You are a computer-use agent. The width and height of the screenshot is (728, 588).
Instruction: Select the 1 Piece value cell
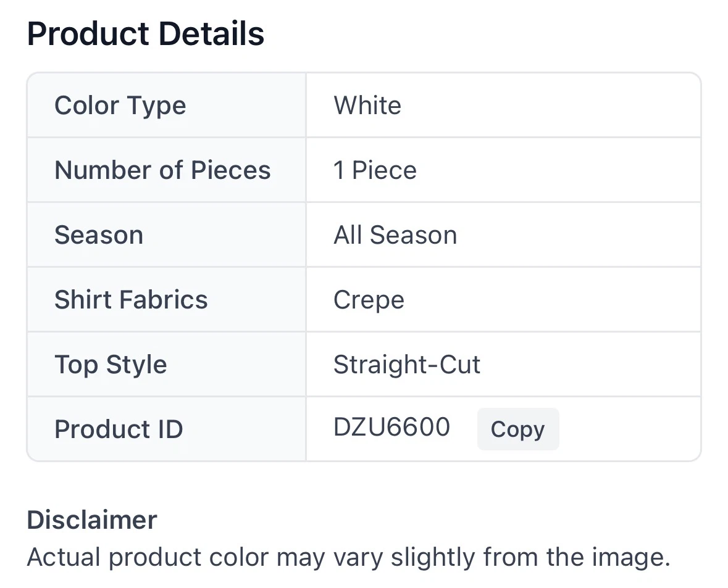tap(503, 170)
